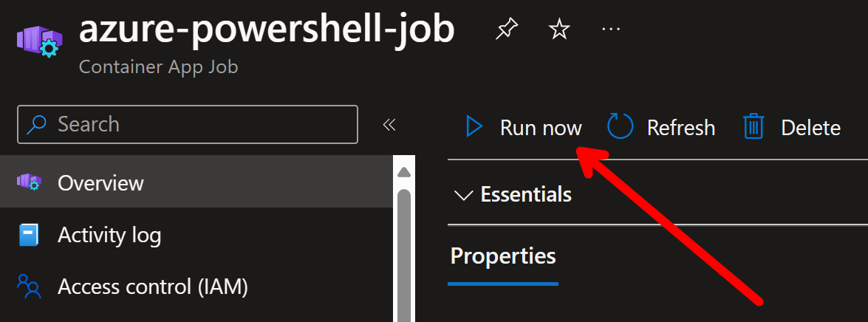Screen dimensions: 868x322
Task: Select Overview in the left menu
Action: pyautogui.click(x=197, y=182)
